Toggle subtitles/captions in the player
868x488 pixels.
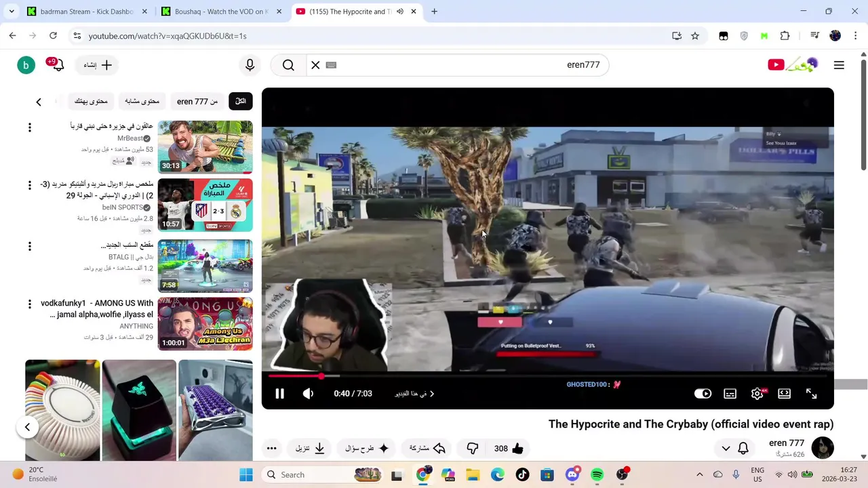point(730,394)
